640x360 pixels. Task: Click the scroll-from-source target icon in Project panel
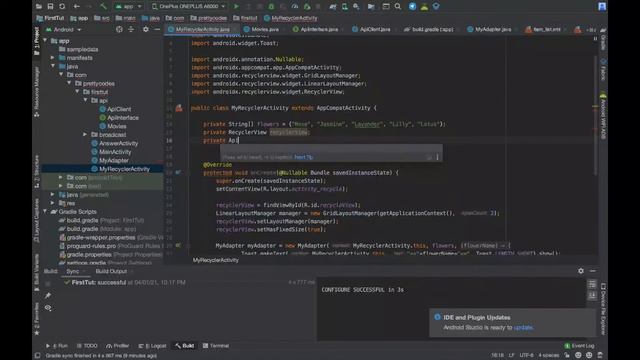pyautogui.click(x=119, y=29)
